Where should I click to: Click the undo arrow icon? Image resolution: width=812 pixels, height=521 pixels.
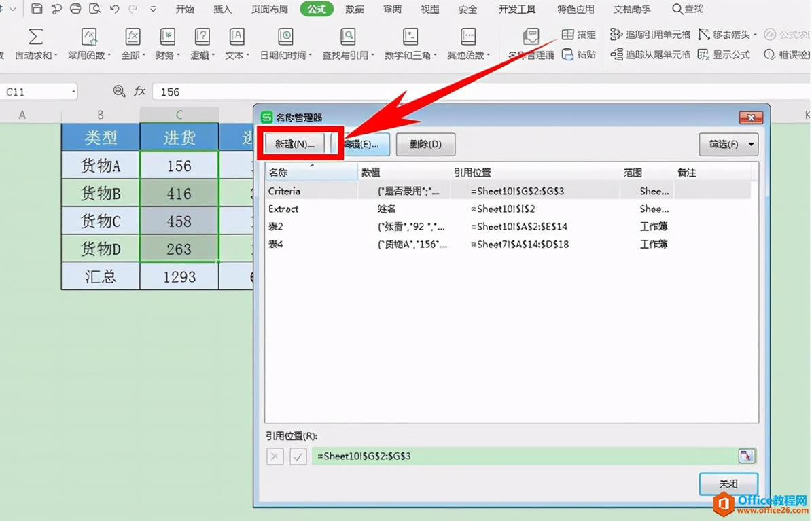point(114,9)
